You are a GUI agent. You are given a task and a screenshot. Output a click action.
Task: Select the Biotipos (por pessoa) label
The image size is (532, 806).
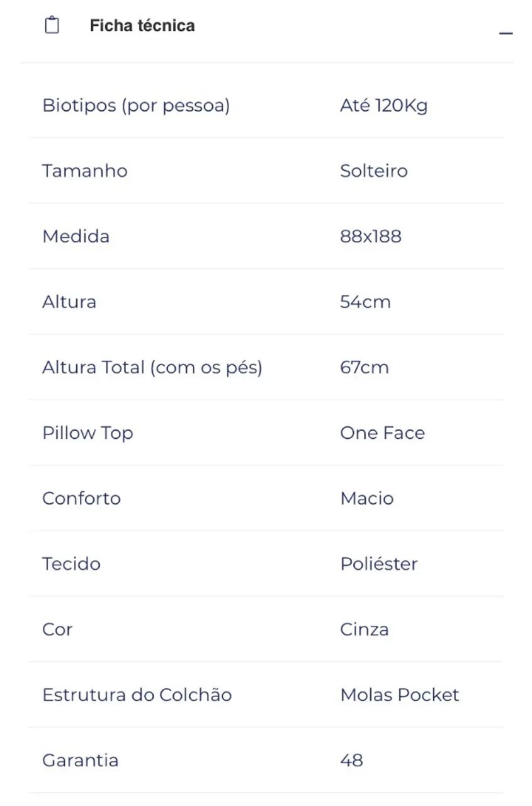(136, 105)
